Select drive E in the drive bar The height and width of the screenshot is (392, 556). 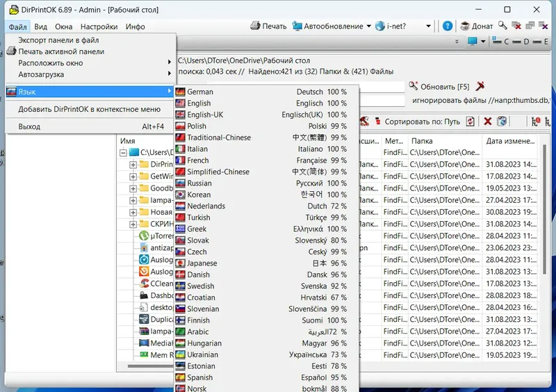(541, 42)
